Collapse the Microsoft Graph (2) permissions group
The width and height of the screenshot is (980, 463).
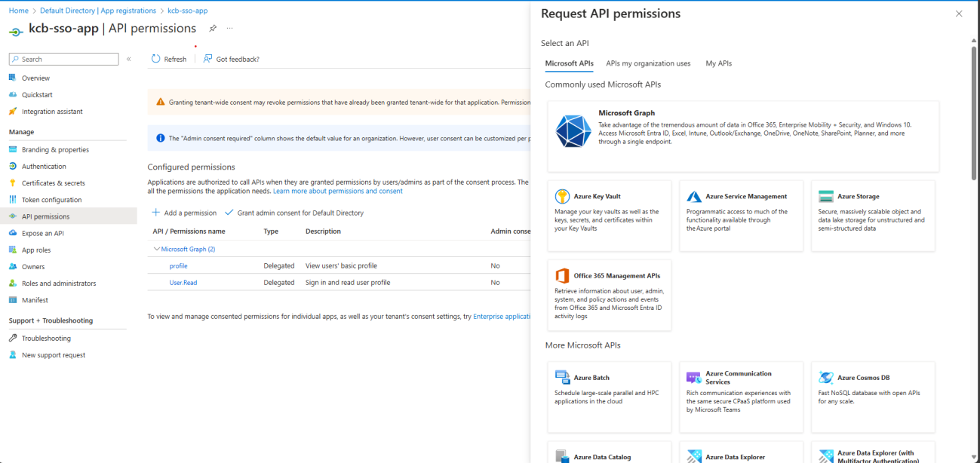157,249
